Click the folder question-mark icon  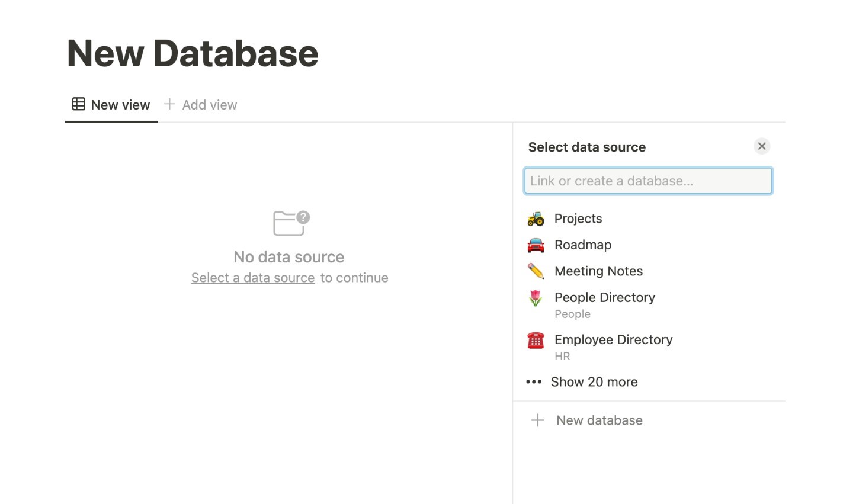tap(291, 223)
